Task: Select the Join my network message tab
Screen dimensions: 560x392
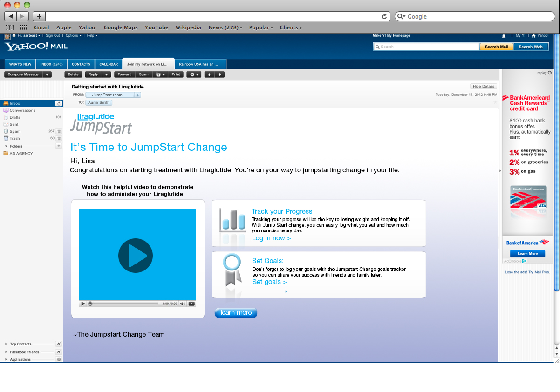Action: click(x=148, y=64)
